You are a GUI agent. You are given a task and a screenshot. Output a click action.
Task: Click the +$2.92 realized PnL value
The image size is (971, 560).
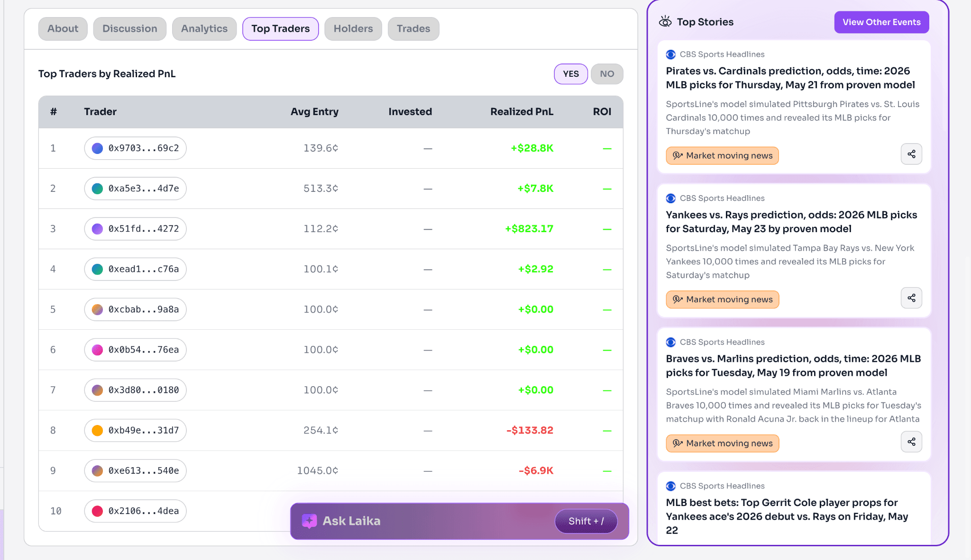(x=535, y=269)
